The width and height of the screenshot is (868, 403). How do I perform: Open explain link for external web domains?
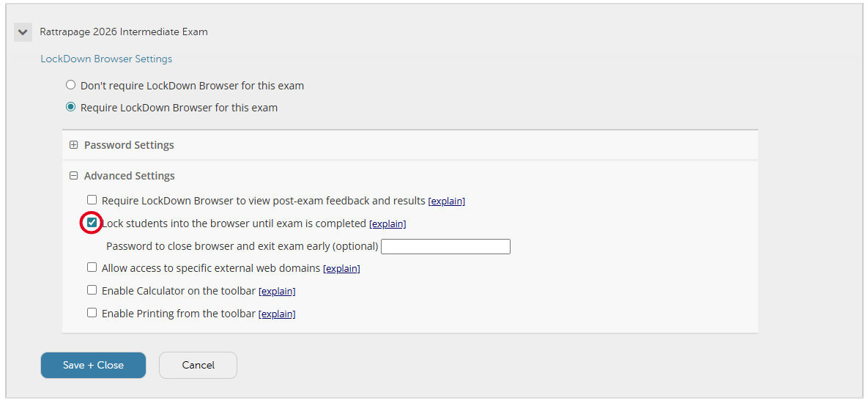click(x=341, y=268)
